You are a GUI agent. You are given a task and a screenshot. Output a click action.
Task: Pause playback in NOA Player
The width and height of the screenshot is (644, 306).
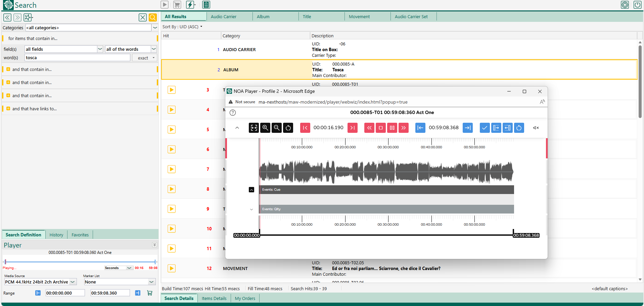tap(392, 128)
